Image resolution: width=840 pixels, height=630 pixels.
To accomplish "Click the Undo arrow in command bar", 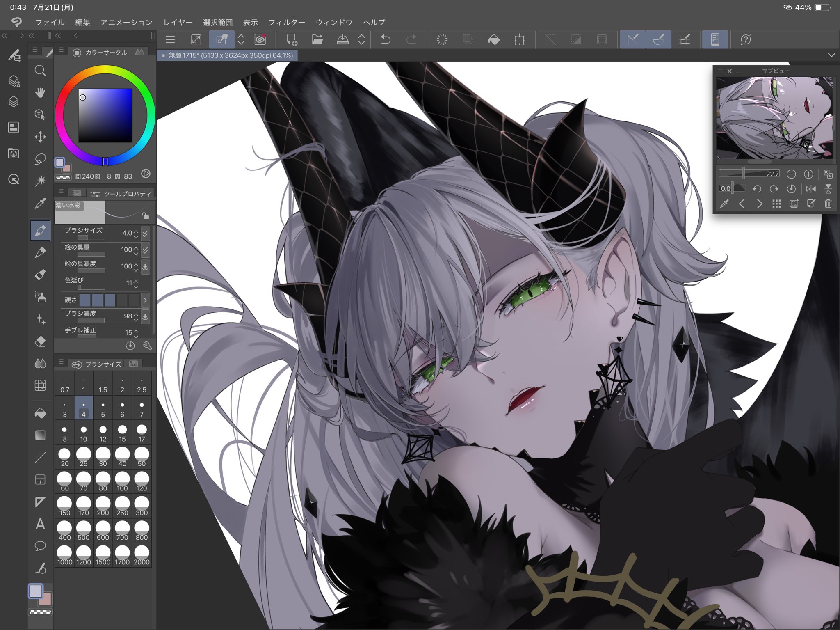I will tap(386, 39).
